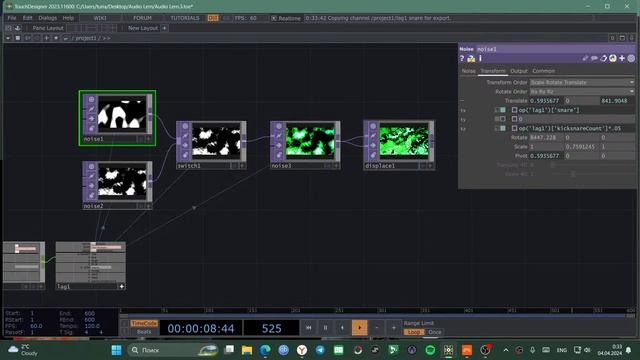Open the TUTORIALS link
Screen dimensions: 640x360
[185, 18]
